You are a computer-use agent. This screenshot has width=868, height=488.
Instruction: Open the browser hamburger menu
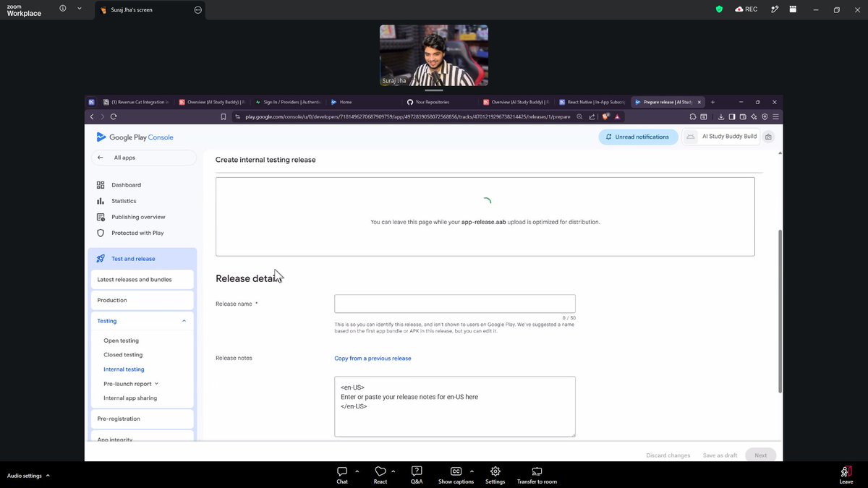point(775,116)
